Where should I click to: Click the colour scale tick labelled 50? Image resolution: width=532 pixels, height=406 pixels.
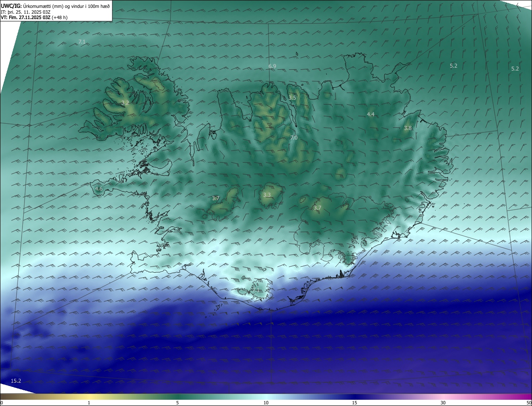529,403
